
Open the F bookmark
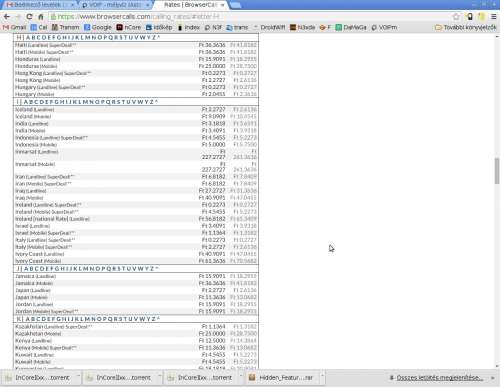click(x=325, y=27)
